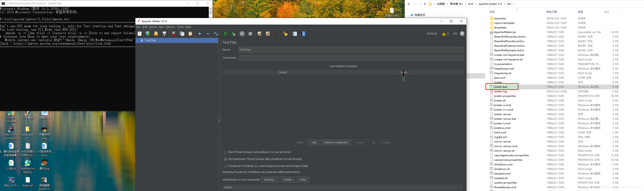
Task: Click the Cut scissors icon
Action: (x=174, y=34)
